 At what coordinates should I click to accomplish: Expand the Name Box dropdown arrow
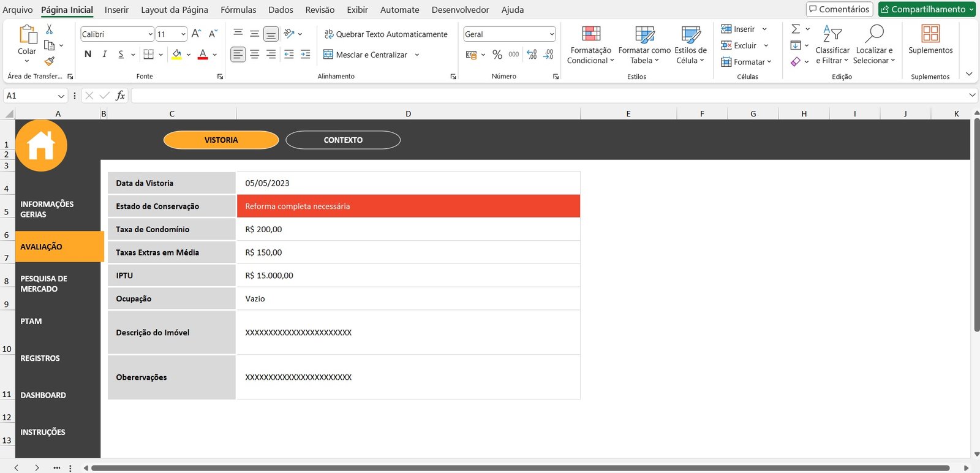tap(61, 96)
